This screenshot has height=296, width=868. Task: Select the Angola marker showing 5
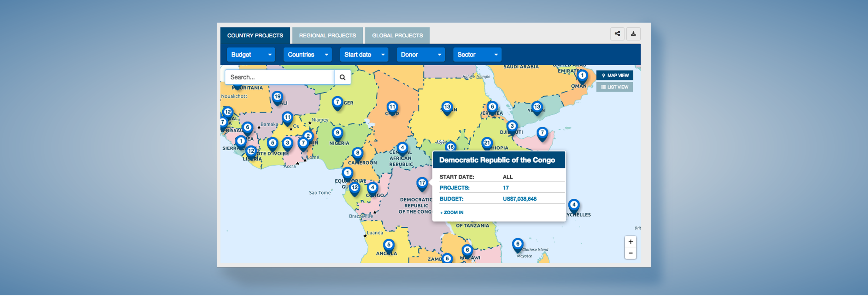tap(389, 246)
